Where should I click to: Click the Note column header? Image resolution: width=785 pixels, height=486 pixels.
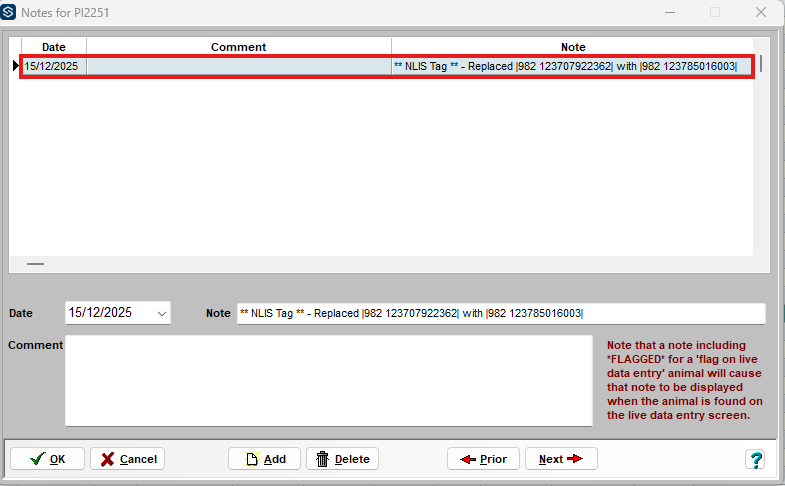pos(572,47)
